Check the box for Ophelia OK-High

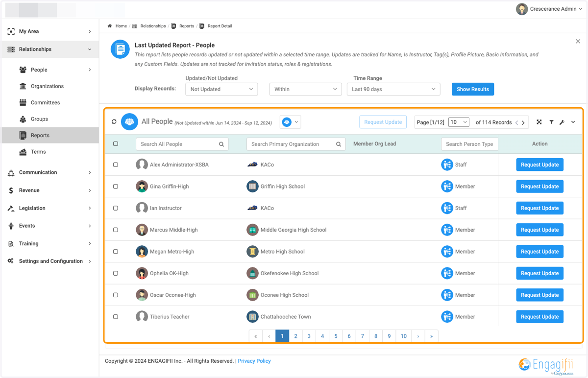coord(116,273)
